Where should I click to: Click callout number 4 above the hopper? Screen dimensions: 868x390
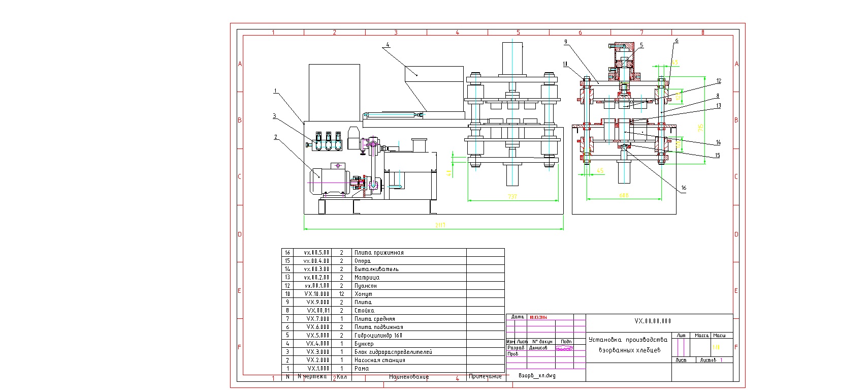(x=388, y=45)
